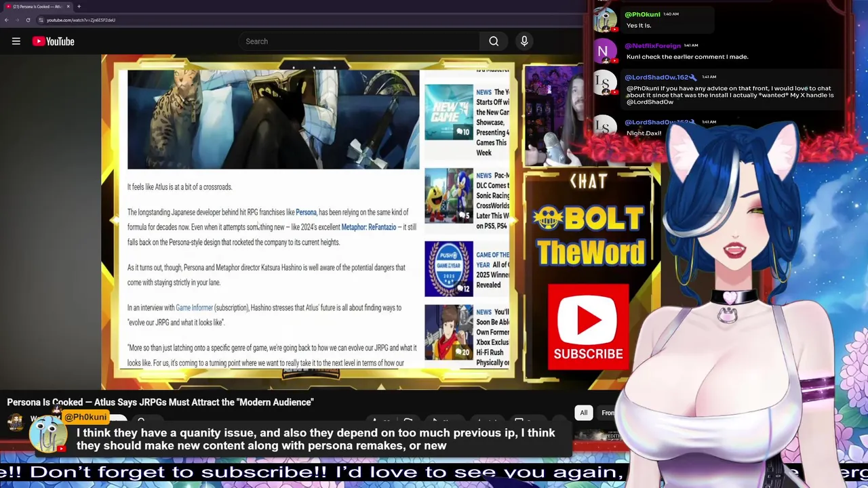Click the red Subscribe play-button graphic
868x488 pixels.
588,327
